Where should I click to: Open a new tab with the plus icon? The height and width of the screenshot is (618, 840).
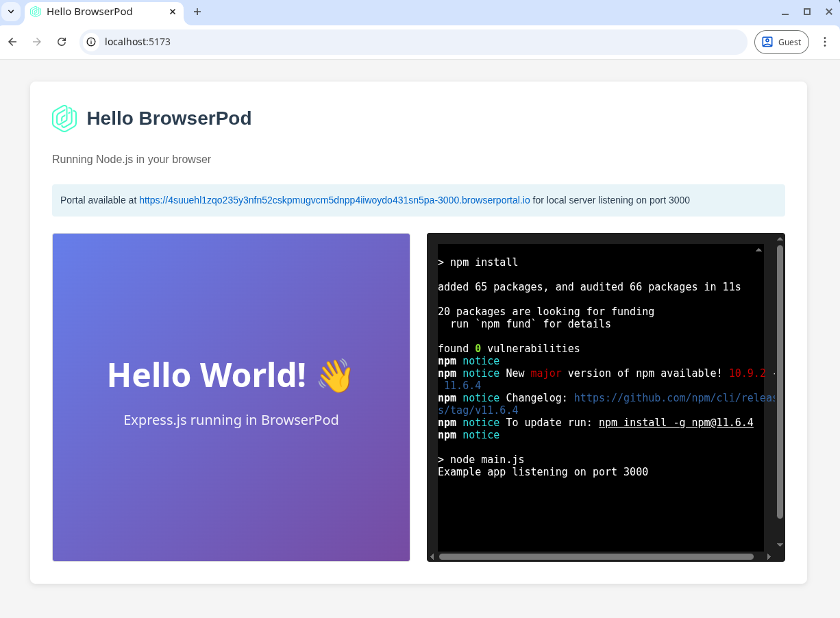[x=197, y=12]
